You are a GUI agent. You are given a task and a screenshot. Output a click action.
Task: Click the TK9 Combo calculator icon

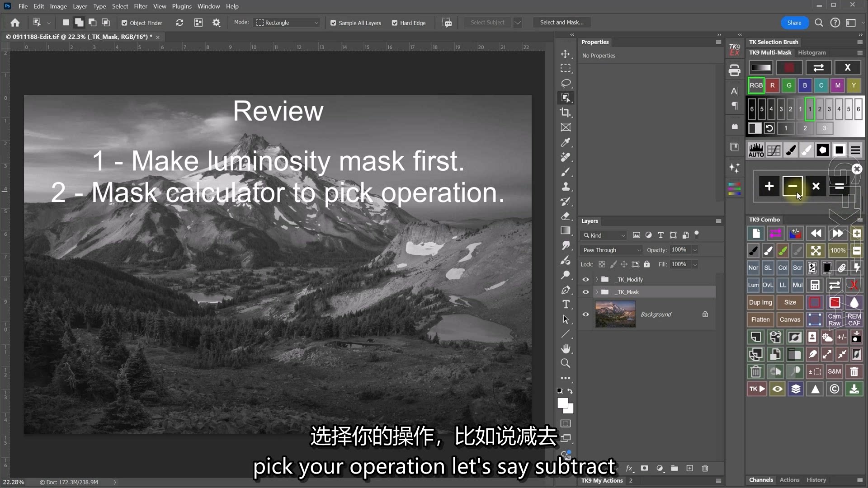[x=815, y=285]
